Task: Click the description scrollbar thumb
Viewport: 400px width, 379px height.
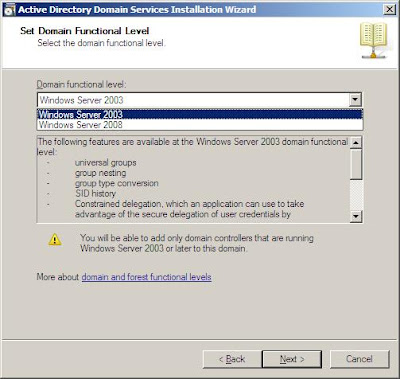Action: [x=356, y=164]
